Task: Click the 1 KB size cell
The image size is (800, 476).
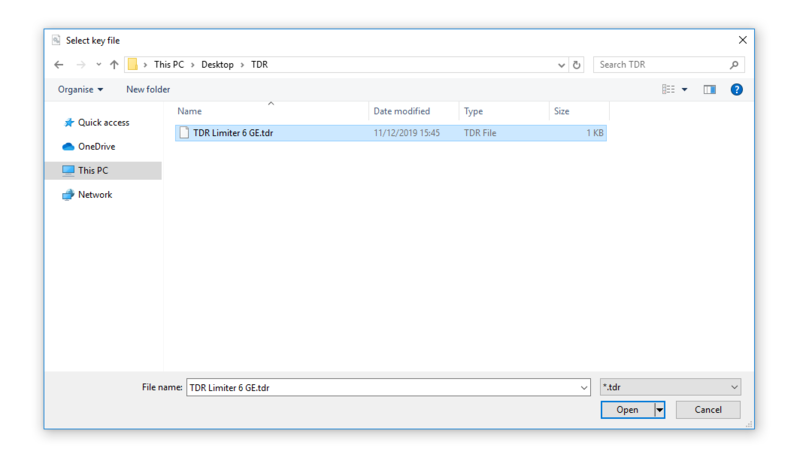Action: (x=594, y=133)
